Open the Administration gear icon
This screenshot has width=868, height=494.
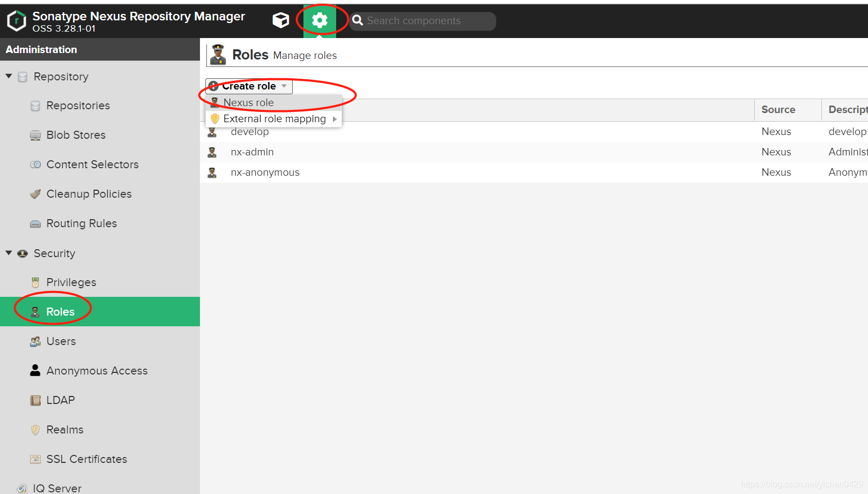pyautogui.click(x=320, y=20)
